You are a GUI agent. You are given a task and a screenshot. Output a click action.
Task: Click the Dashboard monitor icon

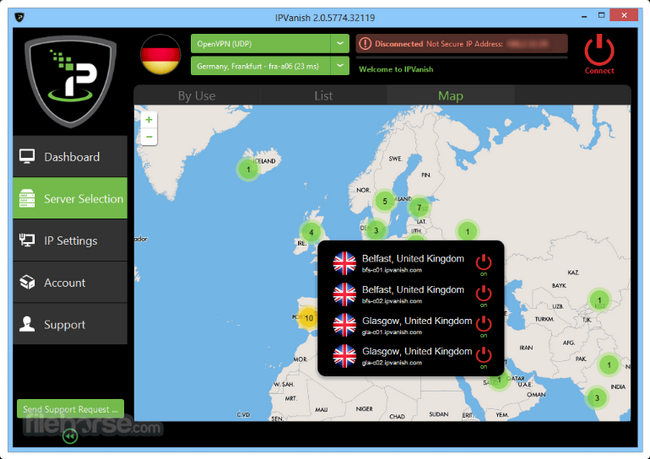[x=27, y=157]
